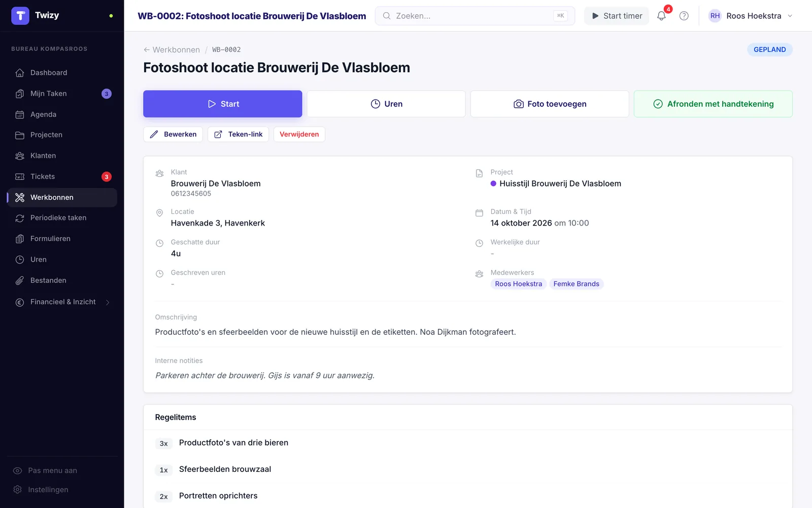Go back to Werkbonnen breadcrumb
The image size is (812, 508).
coord(172,49)
